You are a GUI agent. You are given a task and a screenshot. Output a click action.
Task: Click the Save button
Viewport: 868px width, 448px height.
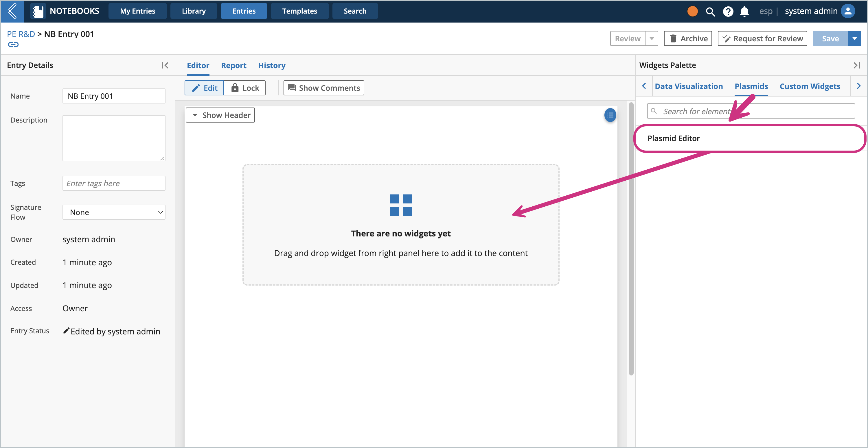coord(830,39)
